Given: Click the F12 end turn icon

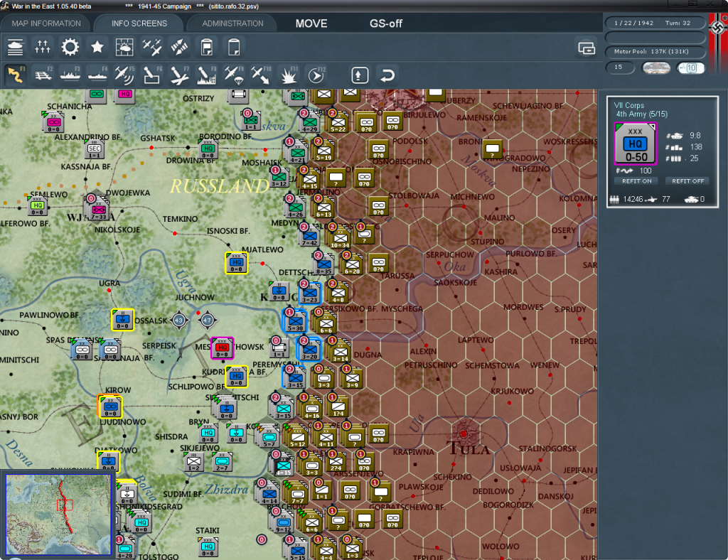Looking at the screenshot, I should (316, 75).
